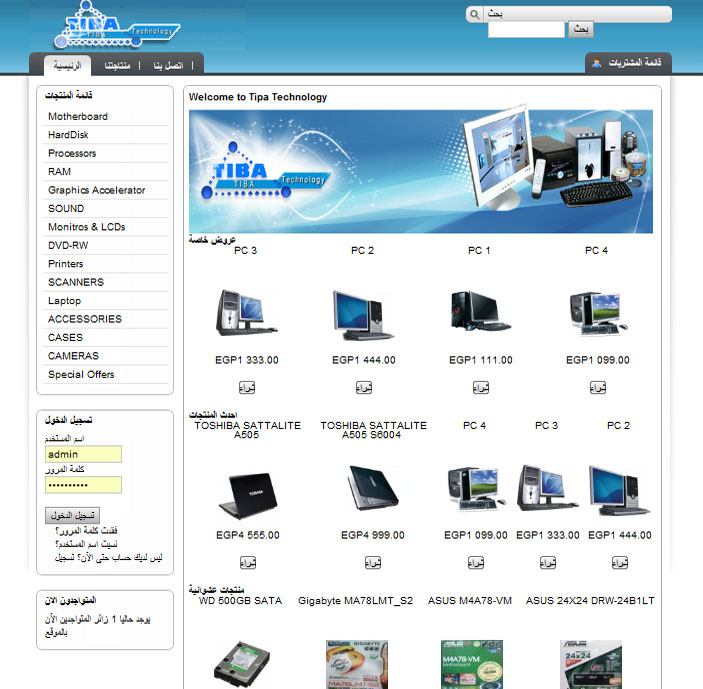Open Toshiba A505 S6004 laptop image
The width and height of the screenshot is (703, 689).
click(373, 488)
